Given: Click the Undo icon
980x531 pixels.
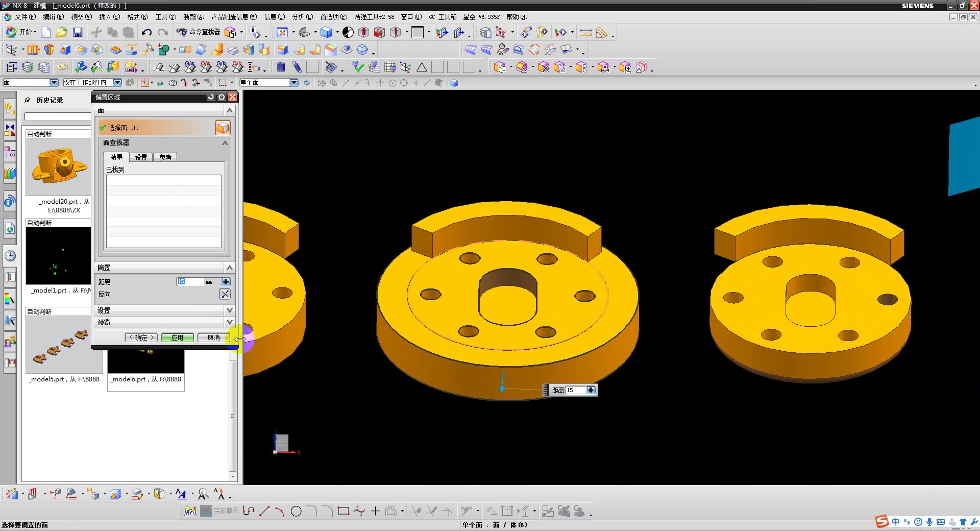Looking at the screenshot, I should 146,32.
